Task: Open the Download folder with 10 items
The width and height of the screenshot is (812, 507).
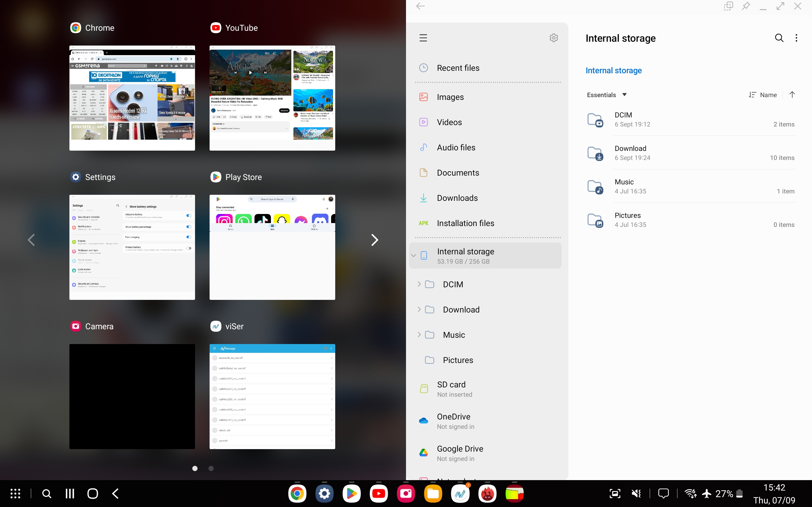Action: point(691,153)
